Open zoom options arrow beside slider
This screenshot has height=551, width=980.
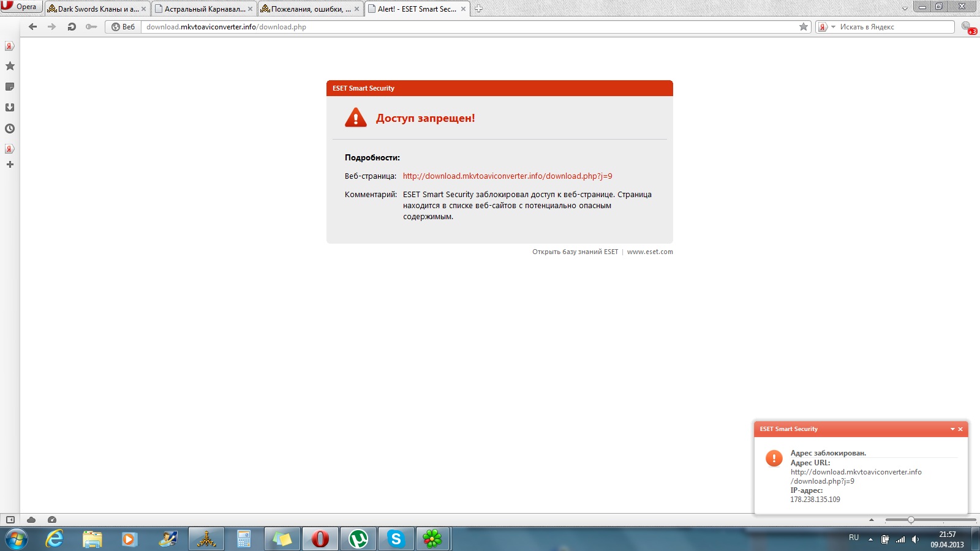872,520
